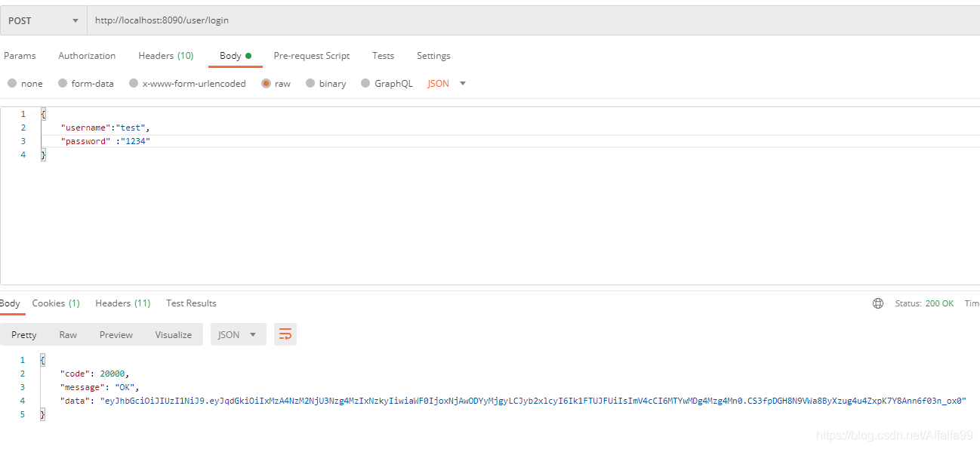980x449 pixels.
Task: Select the Raw response view
Action: tap(68, 335)
